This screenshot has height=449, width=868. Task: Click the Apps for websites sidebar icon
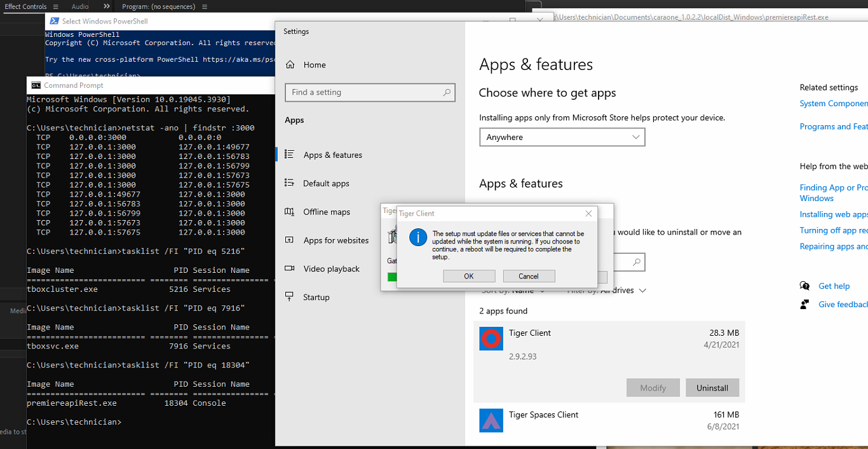(x=290, y=240)
